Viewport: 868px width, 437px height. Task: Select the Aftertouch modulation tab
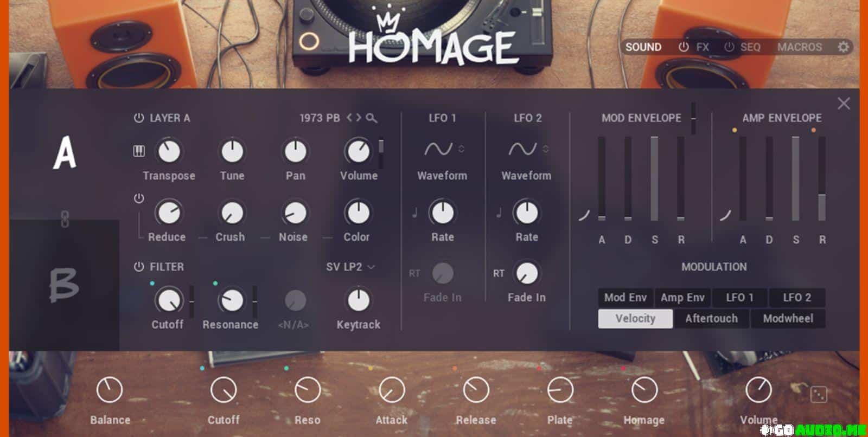click(x=711, y=318)
